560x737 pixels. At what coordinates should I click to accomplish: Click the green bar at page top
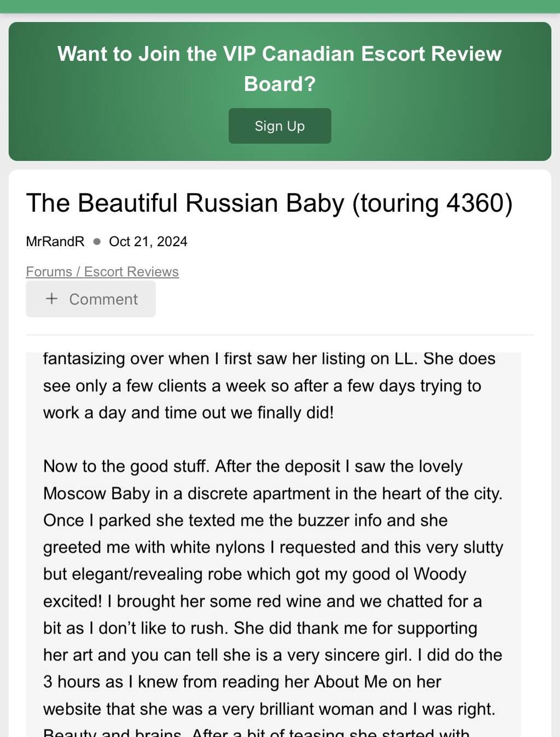280,7
